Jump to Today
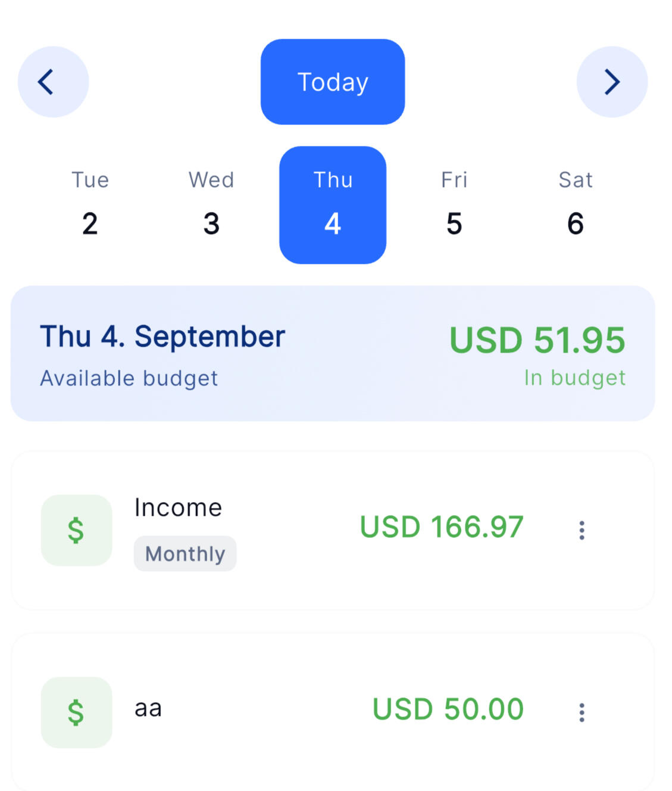The width and height of the screenshot is (672, 791). coord(333,82)
